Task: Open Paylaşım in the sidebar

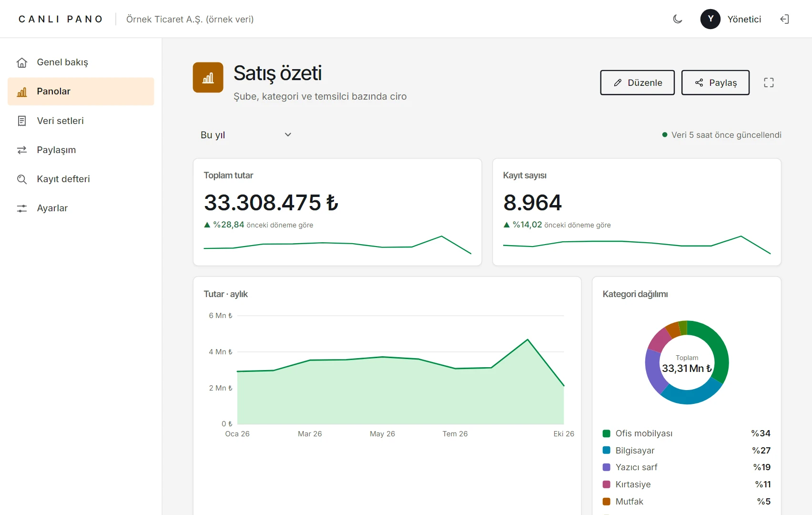Action: click(x=81, y=150)
